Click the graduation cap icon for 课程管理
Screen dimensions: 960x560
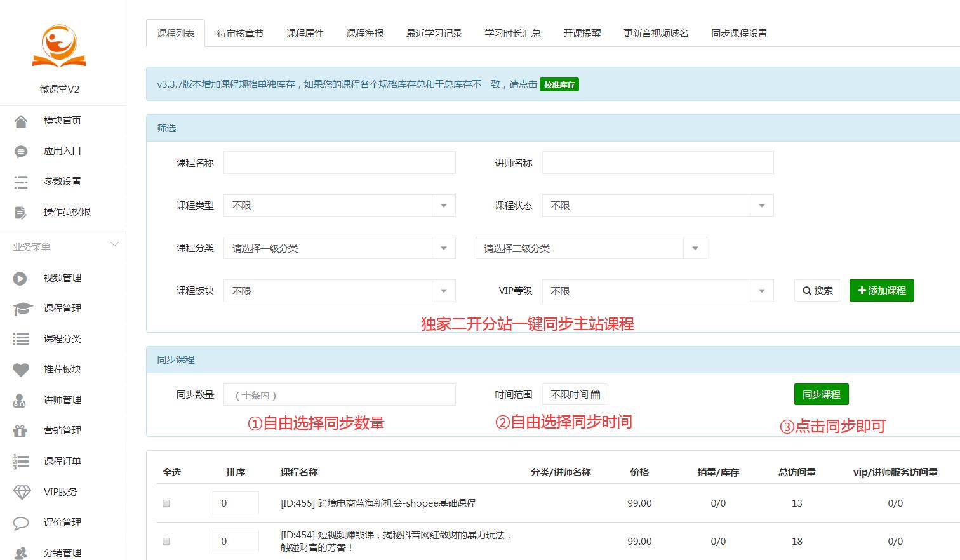tap(22, 309)
